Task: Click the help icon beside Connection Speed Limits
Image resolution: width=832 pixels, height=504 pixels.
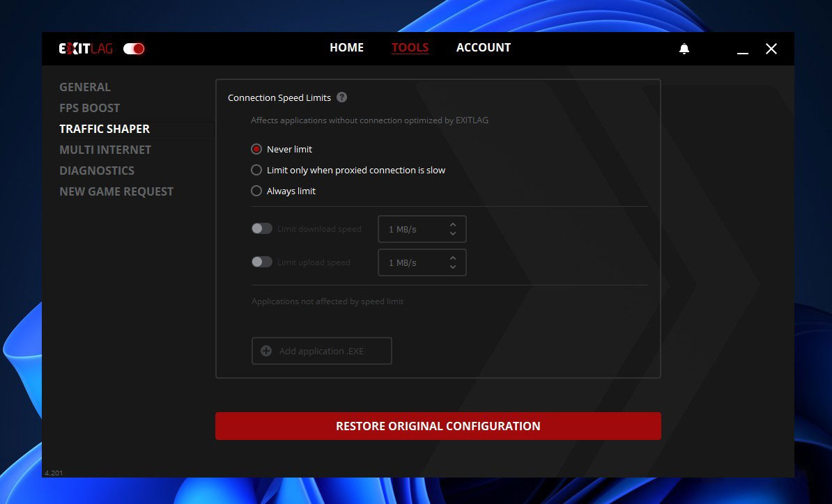Action: (341, 97)
